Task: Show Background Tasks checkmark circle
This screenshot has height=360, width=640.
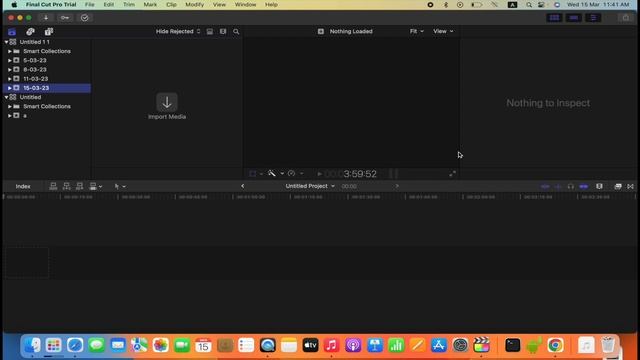Action: (84, 18)
